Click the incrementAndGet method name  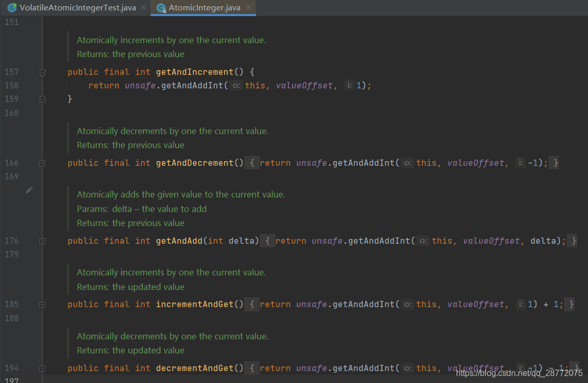point(195,304)
